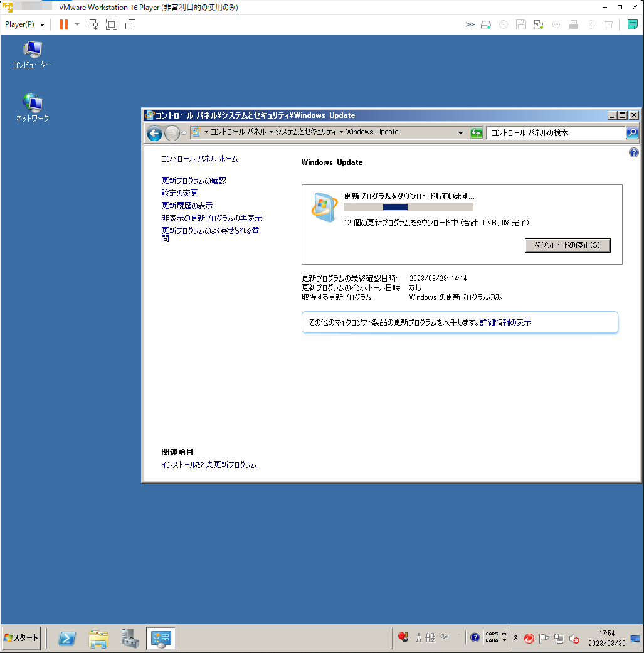Switch VMware to Unity mode

point(130,24)
